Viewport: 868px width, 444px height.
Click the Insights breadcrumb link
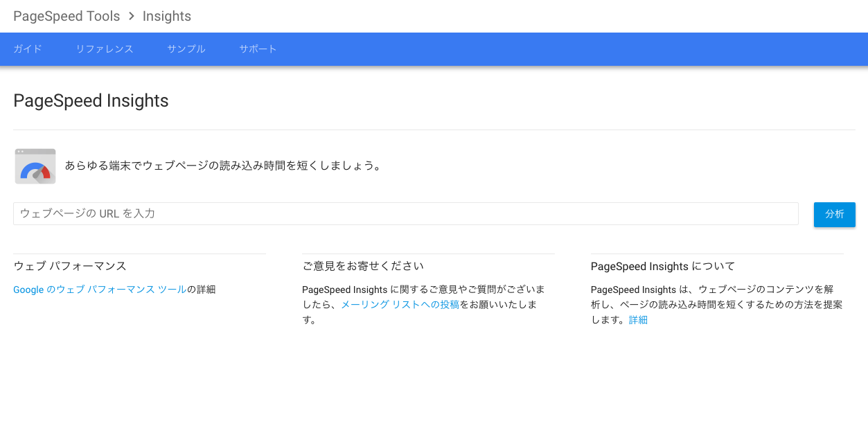(167, 16)
